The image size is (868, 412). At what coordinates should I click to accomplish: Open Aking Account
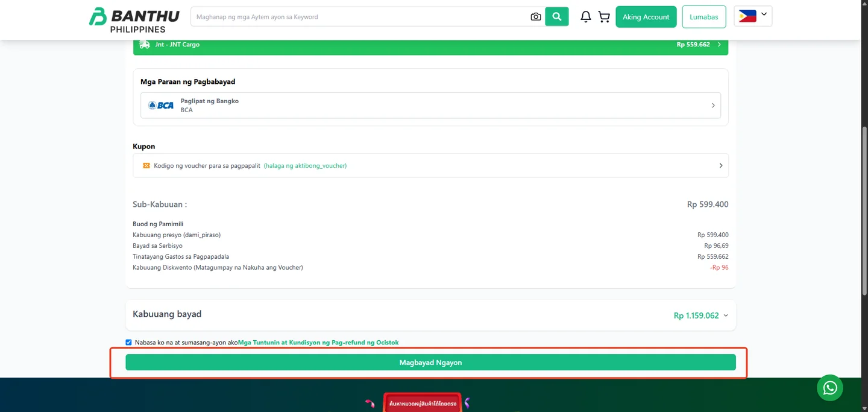(646, 17)
